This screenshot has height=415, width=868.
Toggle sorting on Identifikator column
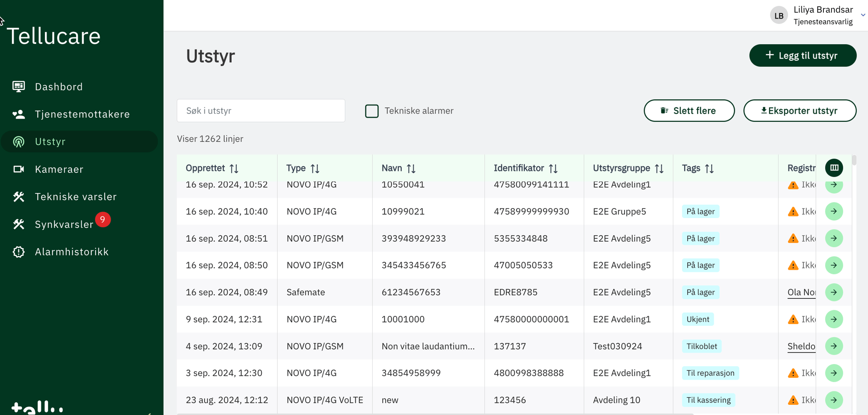553,168
